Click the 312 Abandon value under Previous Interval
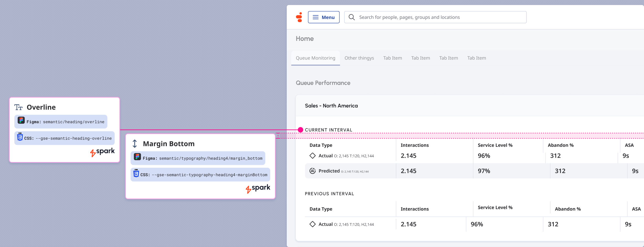This screenshot has height=247, width=644. point(553,224)
